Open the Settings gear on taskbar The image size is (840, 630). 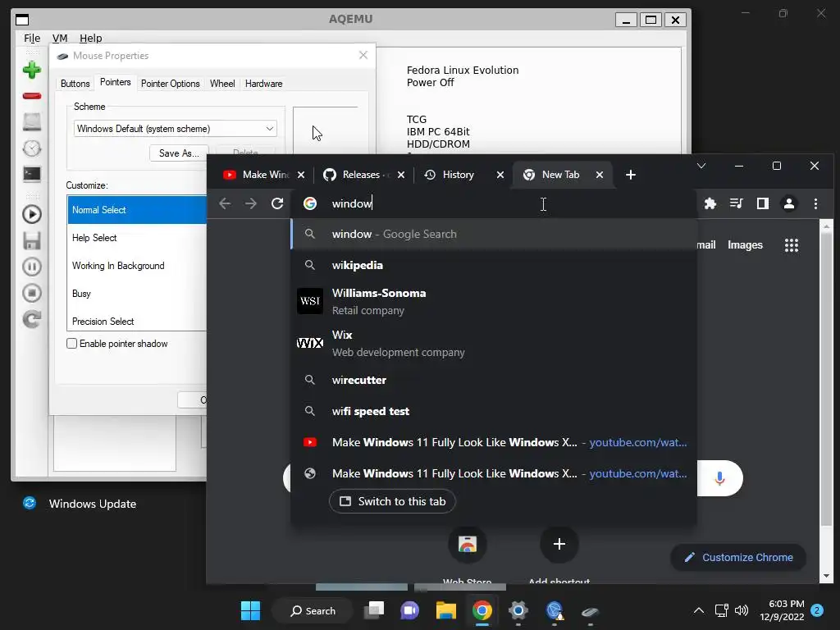[x=518, y=610]
